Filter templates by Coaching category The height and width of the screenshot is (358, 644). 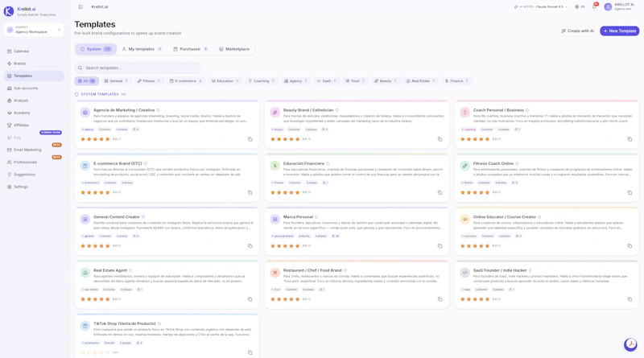[261, 81]
